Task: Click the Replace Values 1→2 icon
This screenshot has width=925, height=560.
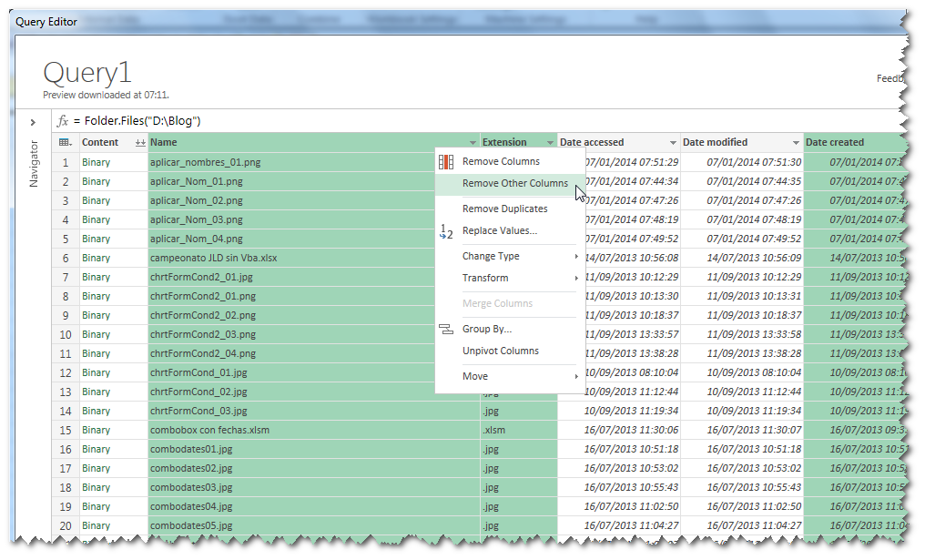Action: pos(445,232)
